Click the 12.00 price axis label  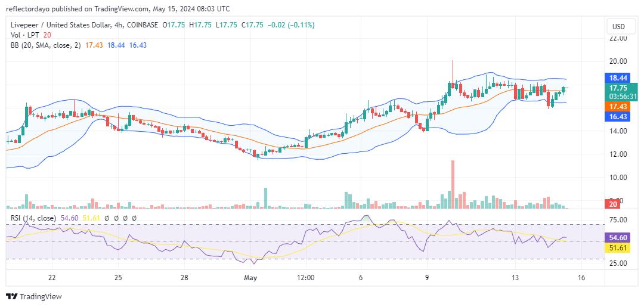point(618,154)
